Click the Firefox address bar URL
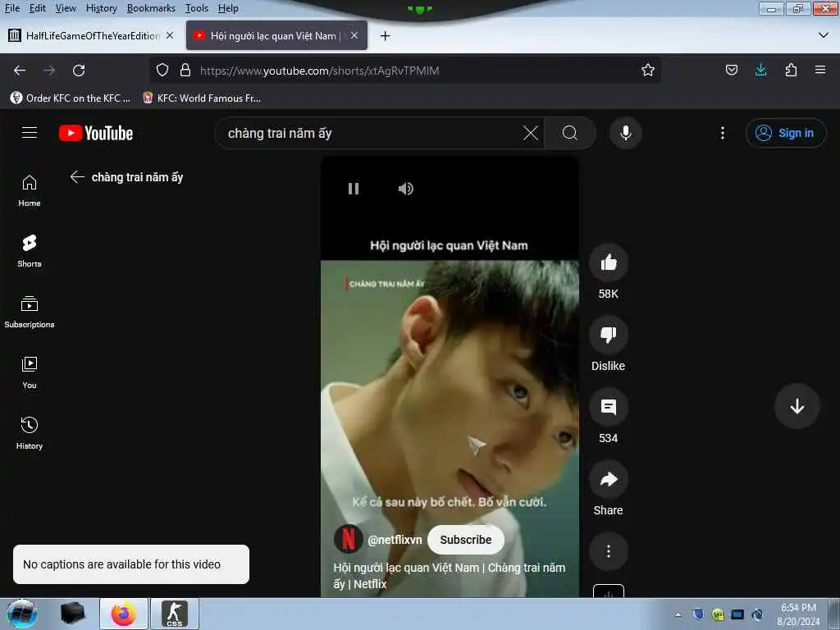 coord(319,71)
